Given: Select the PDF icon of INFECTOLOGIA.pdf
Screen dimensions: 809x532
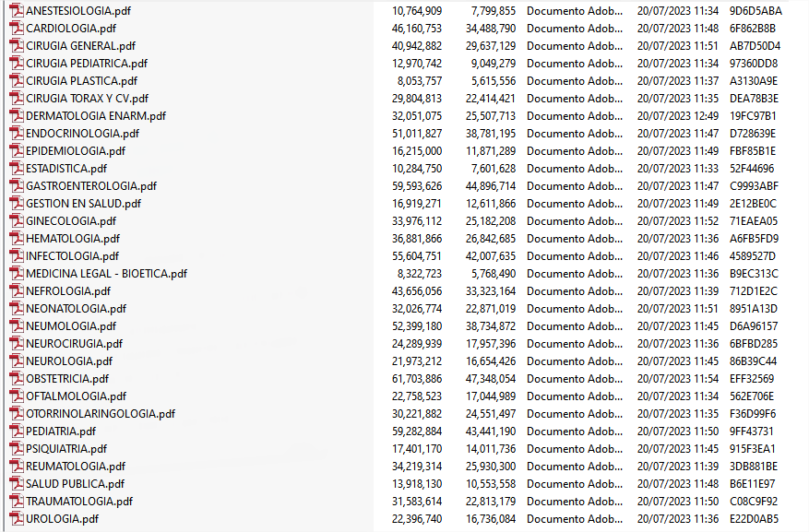Looking at the screenshot, I should pyautogui.click(x=16, y=256).
